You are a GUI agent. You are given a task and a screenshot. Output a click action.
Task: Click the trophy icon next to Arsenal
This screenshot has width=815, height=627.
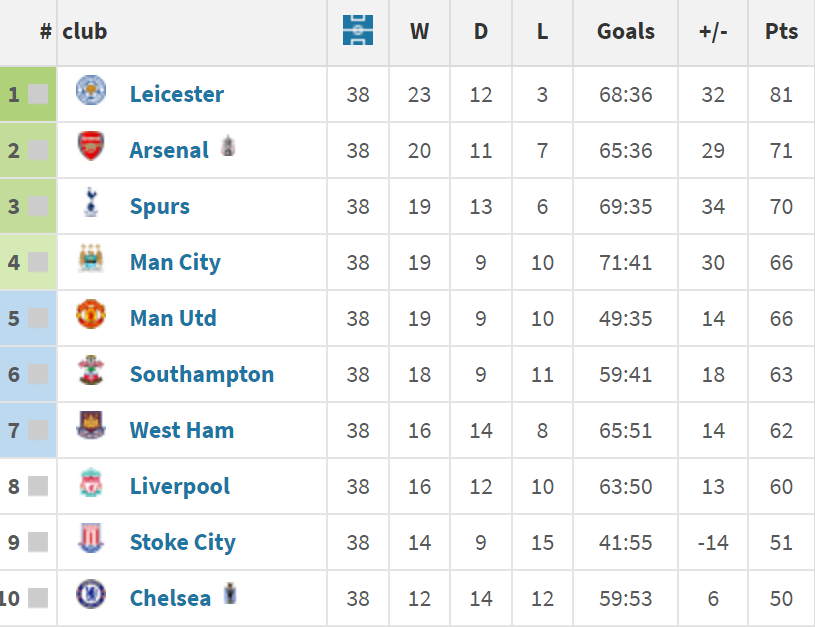[228, 146]
